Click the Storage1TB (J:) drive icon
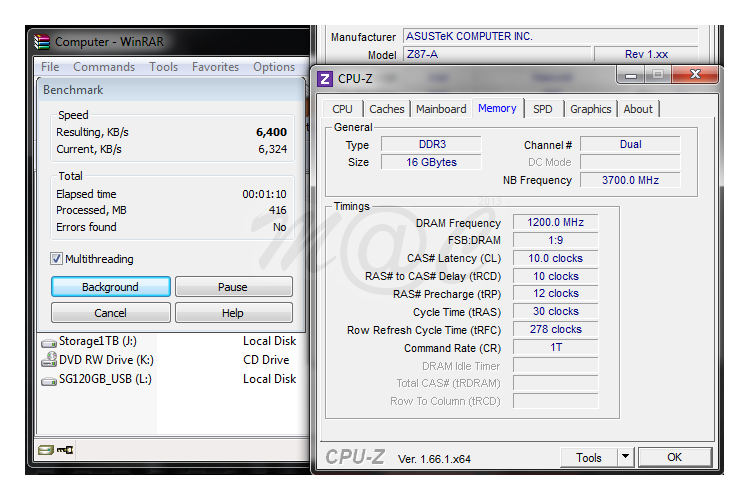749x500 pixels. 49,342
